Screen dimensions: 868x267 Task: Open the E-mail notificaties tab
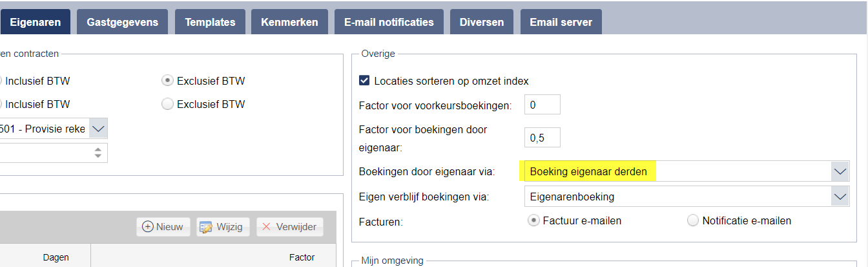pos(389,21)
